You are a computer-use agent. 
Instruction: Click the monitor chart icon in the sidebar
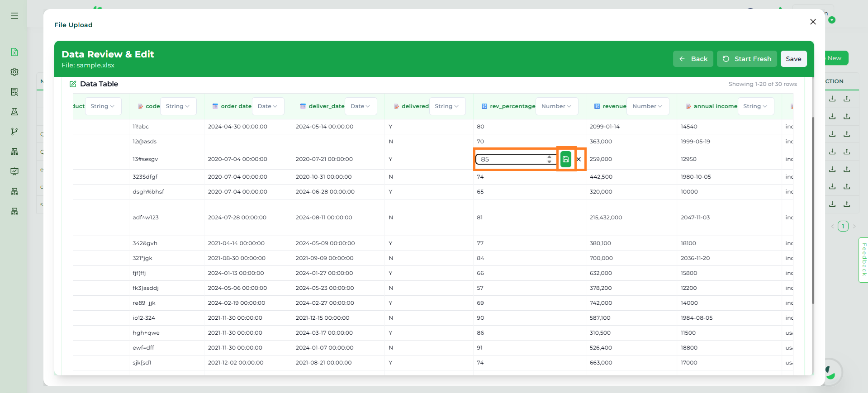click(14, 171)
